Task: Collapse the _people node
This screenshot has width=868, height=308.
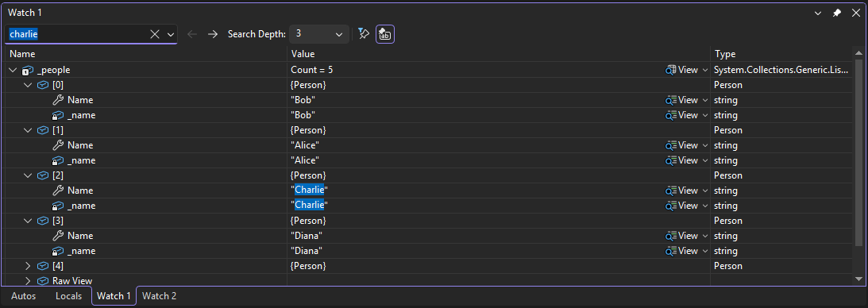Action: point(13,70)
